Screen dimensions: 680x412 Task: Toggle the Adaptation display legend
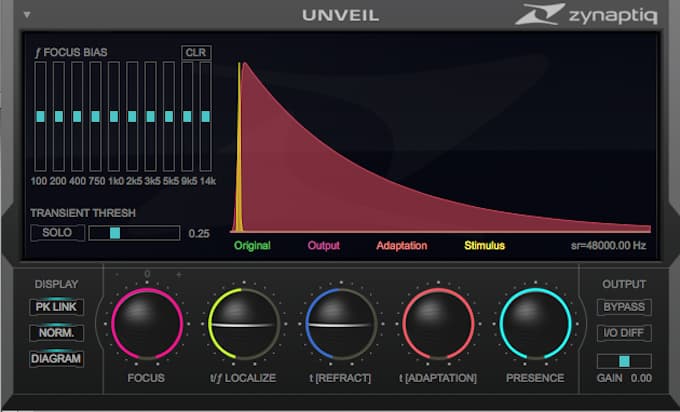[402, 245]
